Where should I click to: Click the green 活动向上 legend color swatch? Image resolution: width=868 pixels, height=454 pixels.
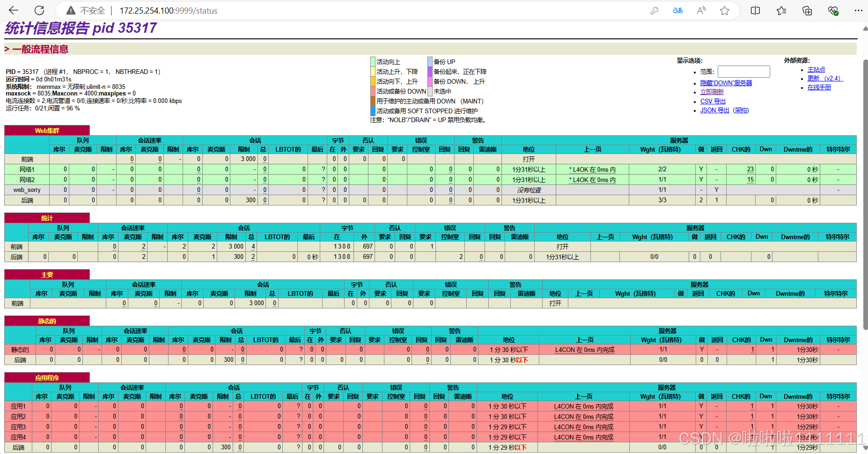373,62
